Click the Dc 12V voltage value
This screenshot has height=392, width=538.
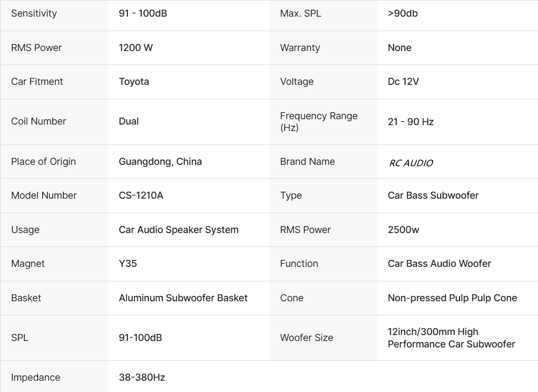point(403,82)
